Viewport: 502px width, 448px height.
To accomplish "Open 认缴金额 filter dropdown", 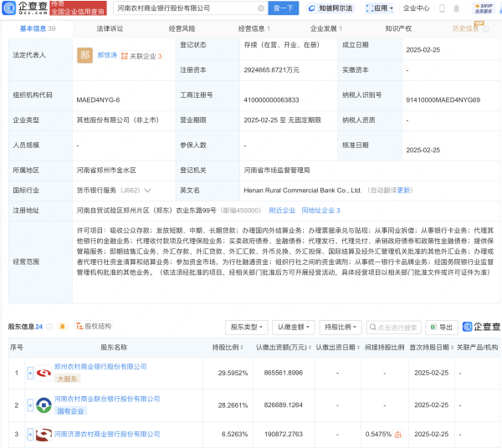I will click(x=294, y=327).
